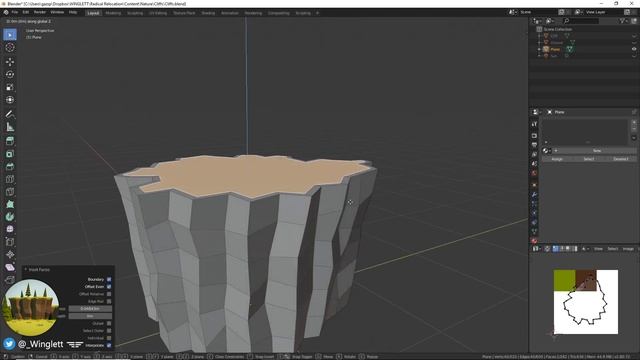
Task: Enable the Edge Rail checkbox
Action: pos(109,302)
